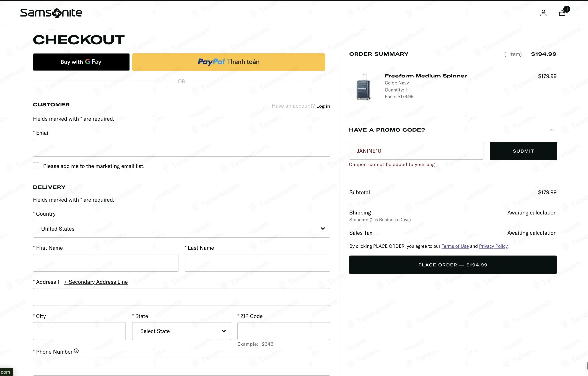
Task: Open the Select State dropdown
Action: pos(181,331)
